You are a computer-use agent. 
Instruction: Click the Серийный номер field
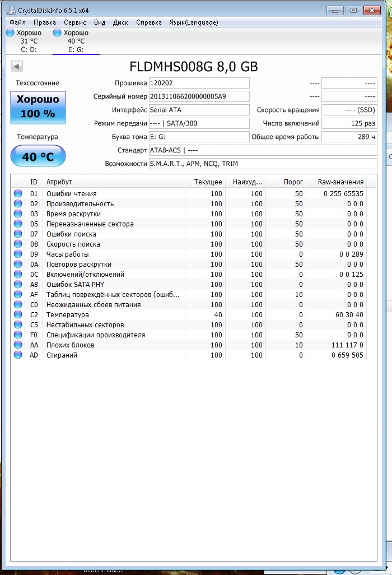[199, 96]
